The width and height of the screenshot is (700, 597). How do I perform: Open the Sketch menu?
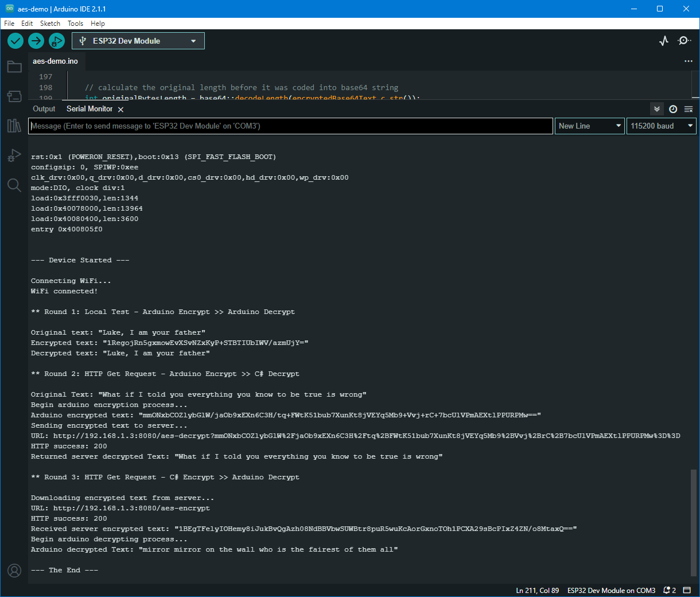pyautogui.click(x=50, y=24)
